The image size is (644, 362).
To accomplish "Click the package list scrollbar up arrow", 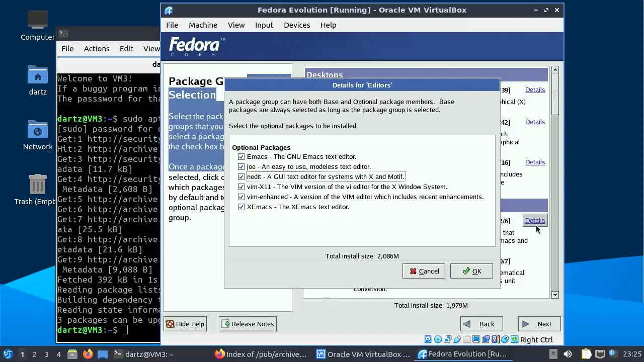I will (x=555, y=69).
